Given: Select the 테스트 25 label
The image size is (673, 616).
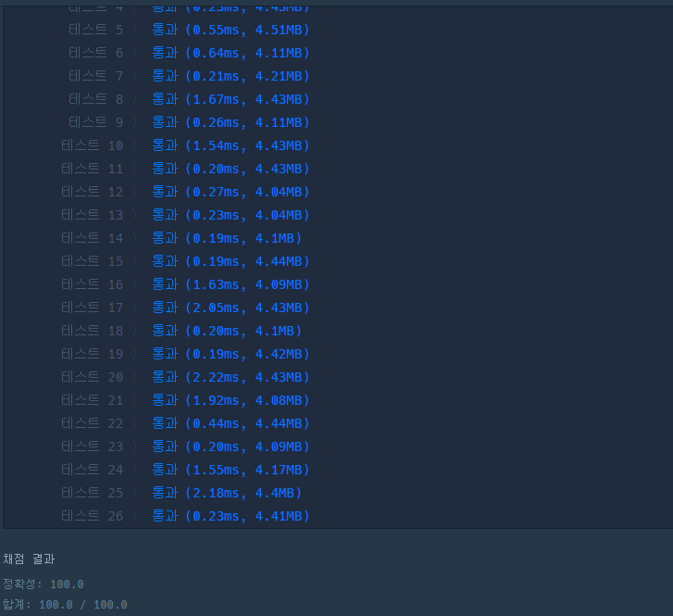Looking at the screenshot, I should [x=93, y=493].
